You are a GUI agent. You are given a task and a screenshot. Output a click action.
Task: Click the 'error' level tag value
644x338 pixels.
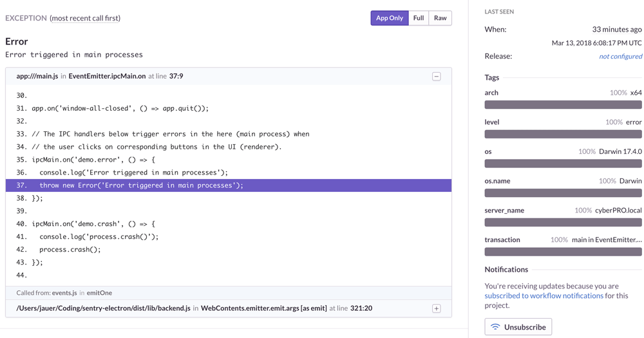tap(634, 122)
